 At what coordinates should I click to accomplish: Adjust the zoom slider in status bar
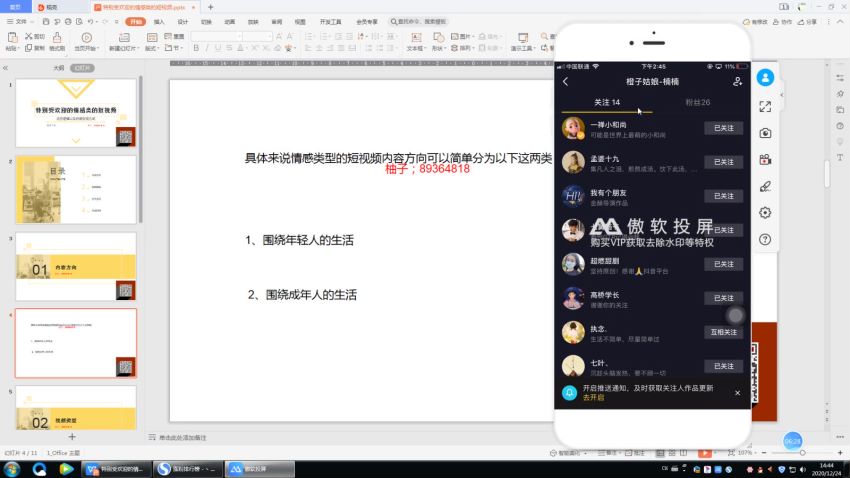[x=802, y=453]
